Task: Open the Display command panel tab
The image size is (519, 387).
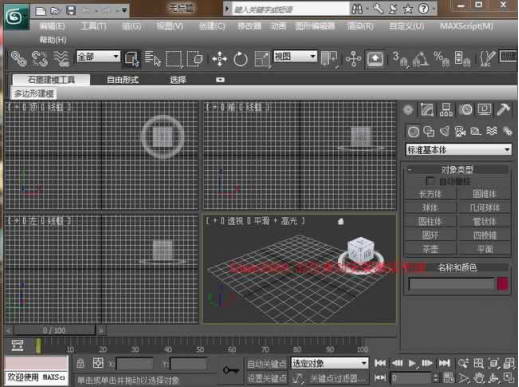Action: pyautogui.click(x=484, y=110)
